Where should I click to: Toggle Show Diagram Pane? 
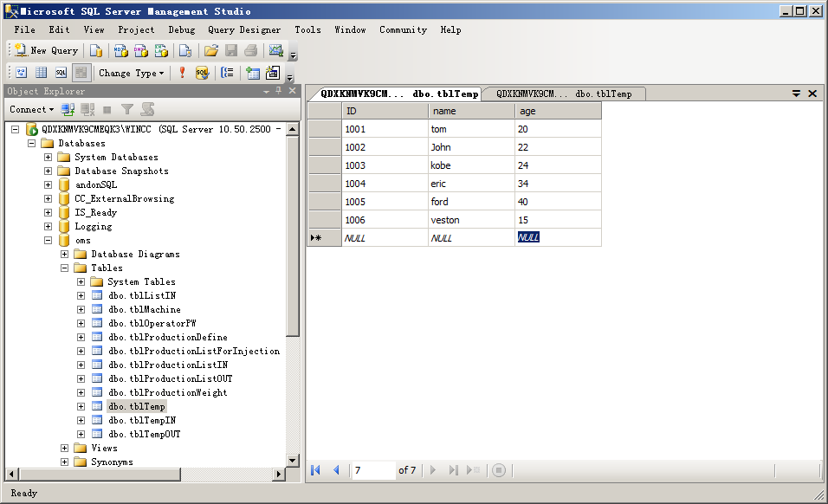(x=21, y=73)
